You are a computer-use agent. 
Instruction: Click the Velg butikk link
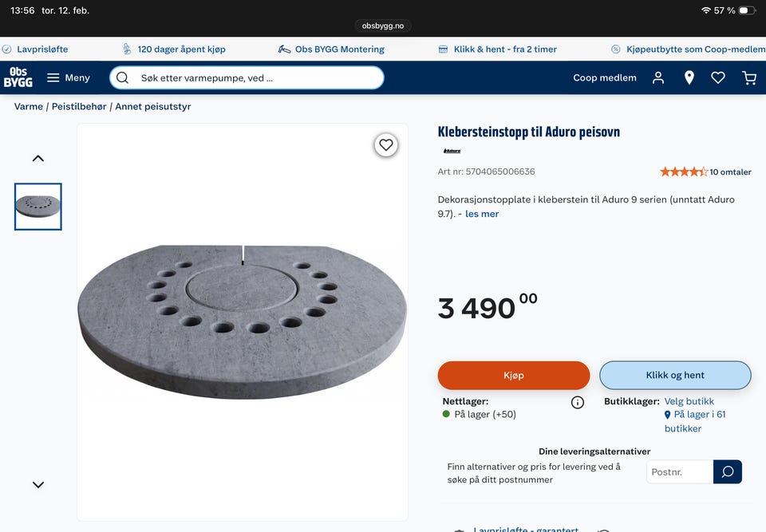pyautogui.click(x=689, y=401)
